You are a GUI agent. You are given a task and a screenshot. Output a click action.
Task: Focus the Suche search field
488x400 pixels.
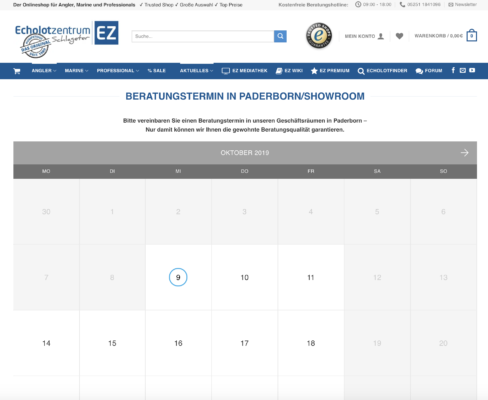[x=203, y=36]
